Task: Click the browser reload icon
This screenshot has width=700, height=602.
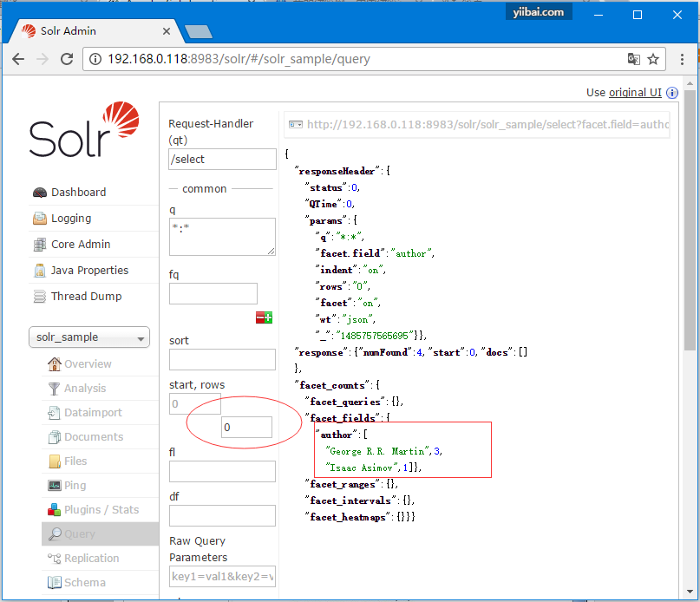Action: click(67, 59)
